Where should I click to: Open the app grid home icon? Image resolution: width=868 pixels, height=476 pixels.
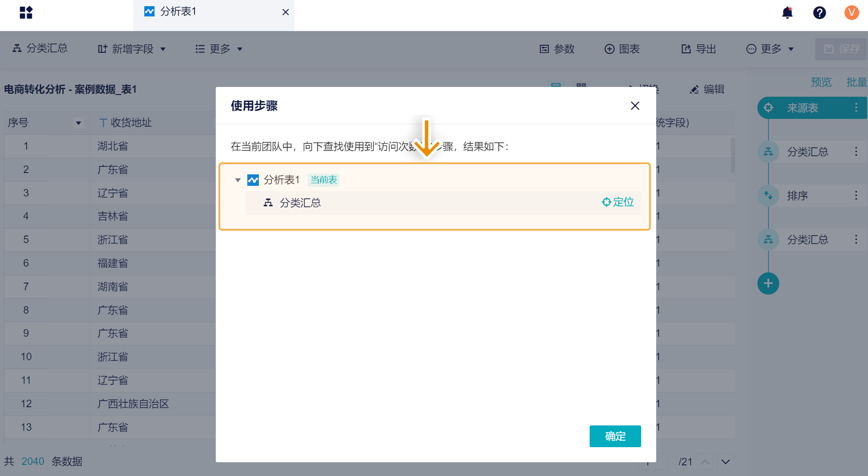coord(26,12)
